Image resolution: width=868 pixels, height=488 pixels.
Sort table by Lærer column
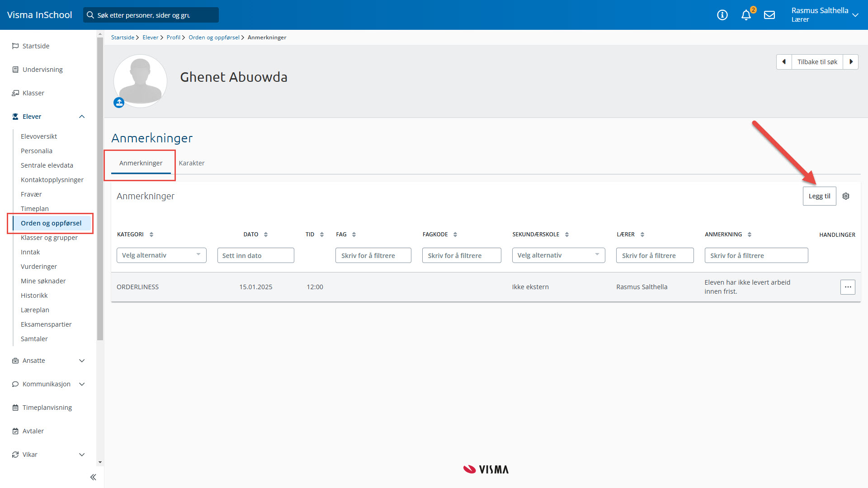(x=642, y=235)
